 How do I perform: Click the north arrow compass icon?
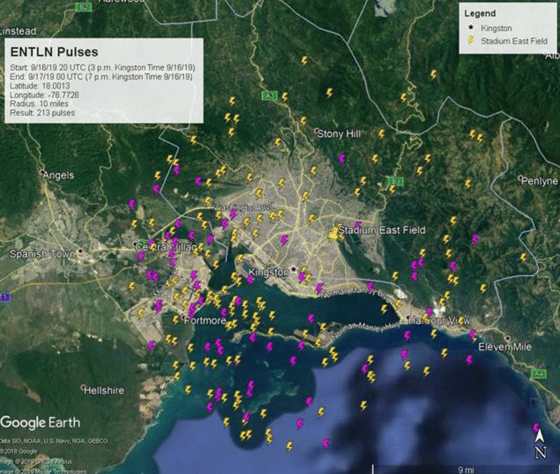(x=540, y=444)
